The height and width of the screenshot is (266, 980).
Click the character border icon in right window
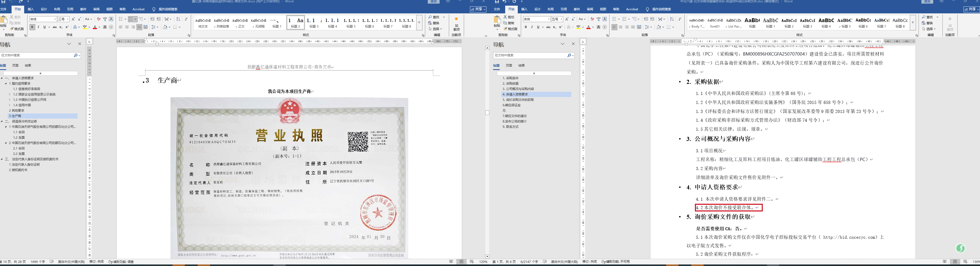pos(604,19)
